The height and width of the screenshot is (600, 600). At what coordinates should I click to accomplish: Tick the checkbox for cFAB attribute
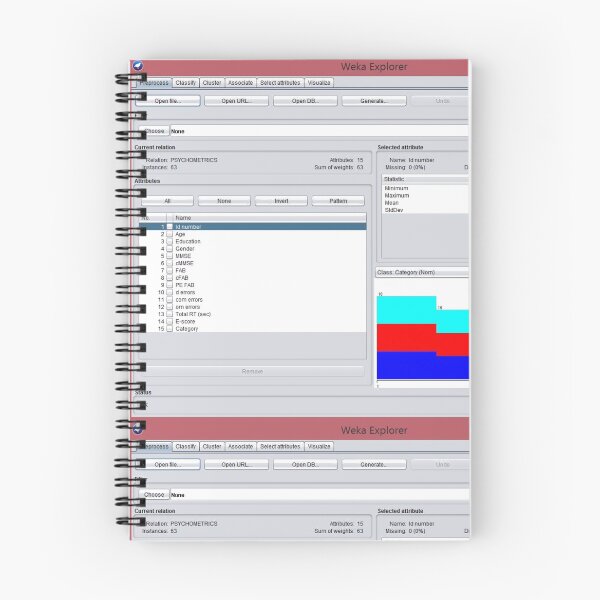tap(170, 278)
